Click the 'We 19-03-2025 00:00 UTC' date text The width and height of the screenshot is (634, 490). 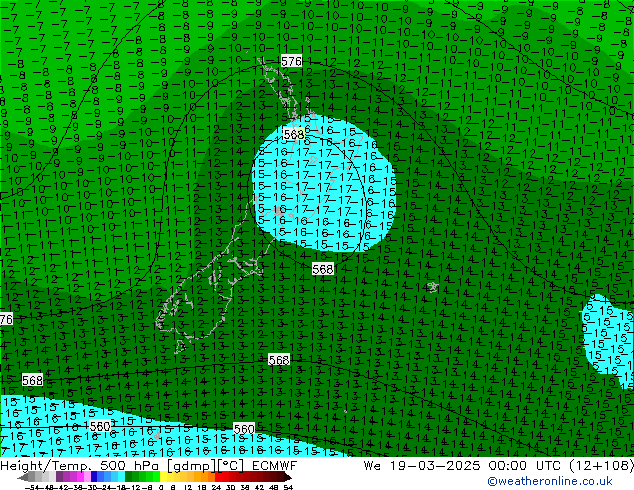(462, 466)
